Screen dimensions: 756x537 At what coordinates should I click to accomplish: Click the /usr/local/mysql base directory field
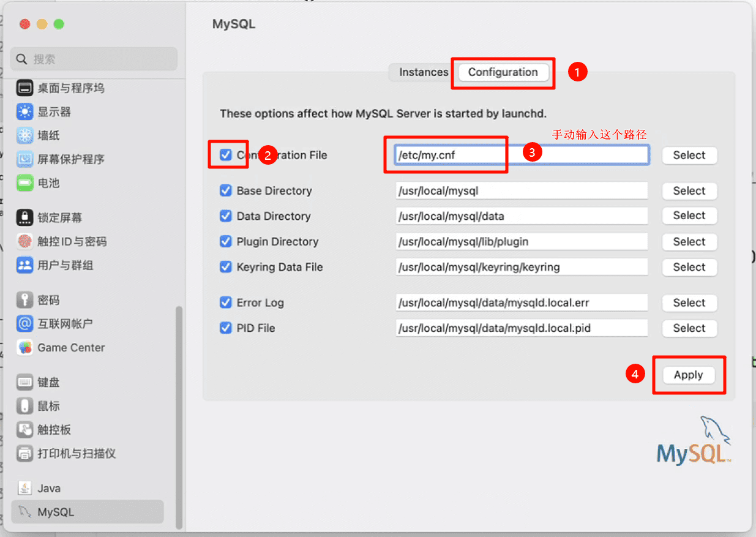(522, 190)
